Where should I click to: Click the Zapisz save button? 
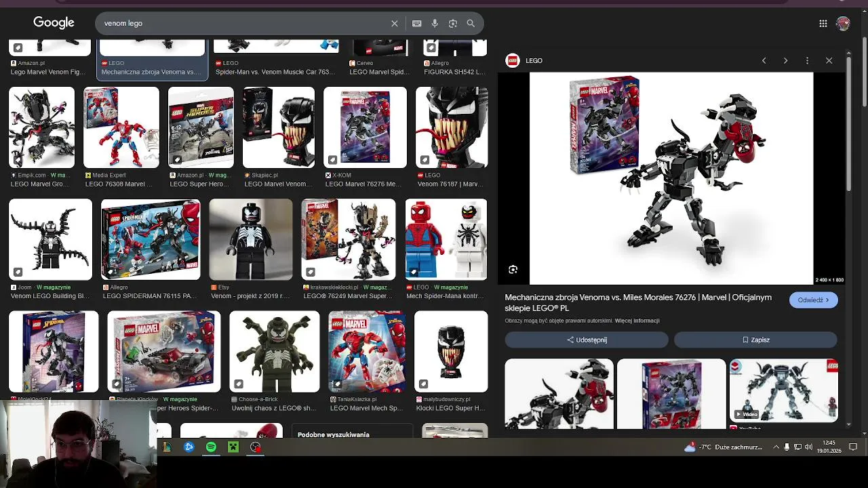tap(755, 340)
